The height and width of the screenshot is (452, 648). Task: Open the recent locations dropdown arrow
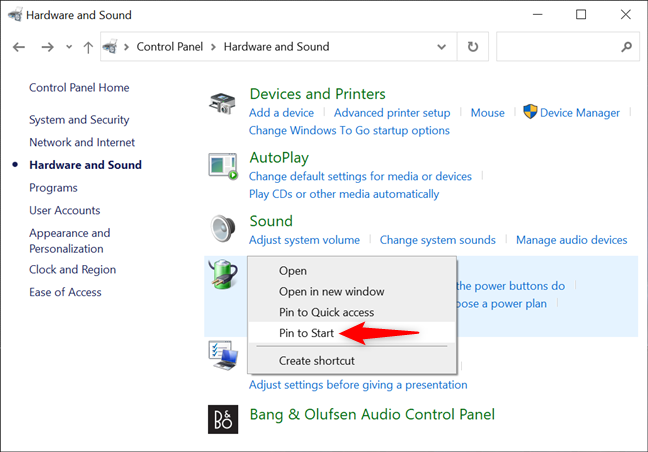pyautogui.click(x=69, y=47)
